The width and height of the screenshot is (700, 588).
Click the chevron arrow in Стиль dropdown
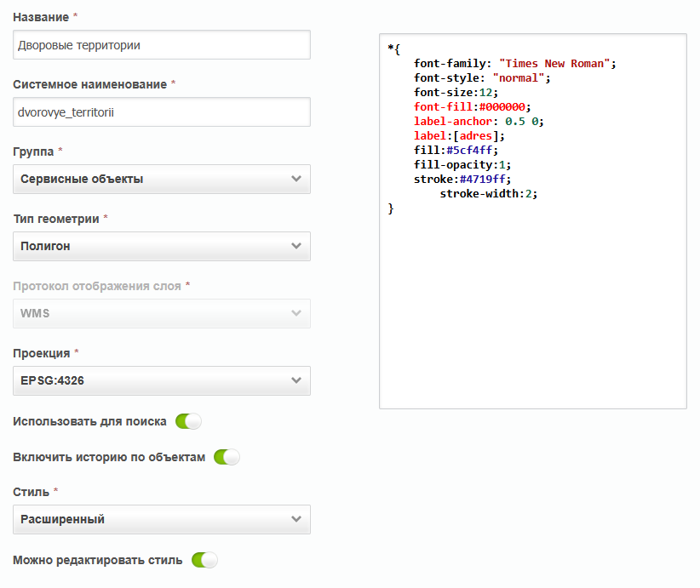tap(295, 519)
